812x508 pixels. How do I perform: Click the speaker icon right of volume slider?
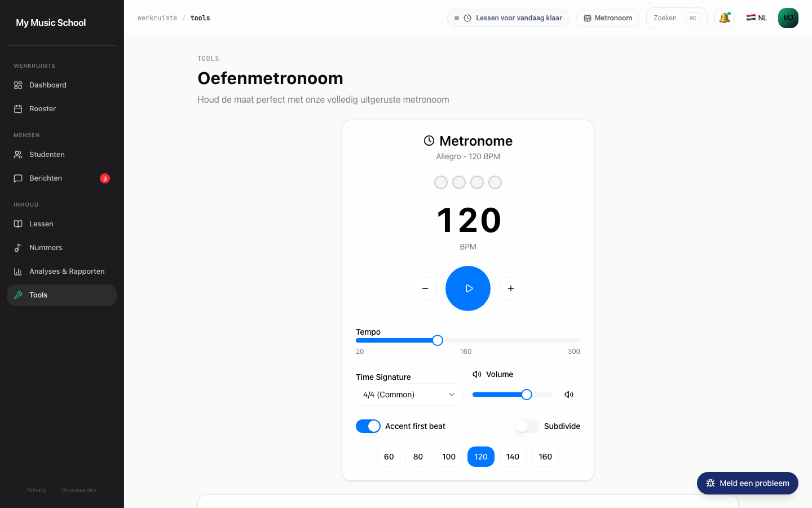point(569,395)
